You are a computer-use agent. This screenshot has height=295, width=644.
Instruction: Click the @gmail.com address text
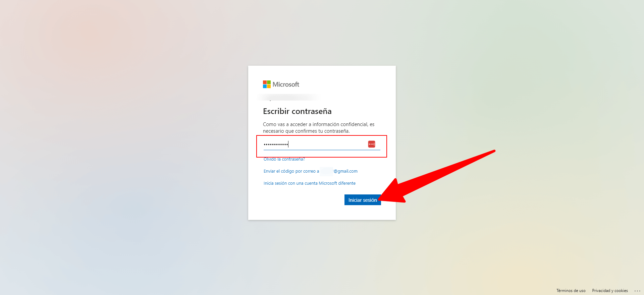click(345, 171)
